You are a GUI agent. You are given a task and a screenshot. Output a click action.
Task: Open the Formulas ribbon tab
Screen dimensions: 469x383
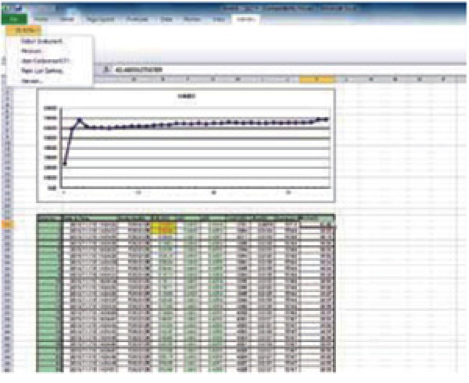137,19
